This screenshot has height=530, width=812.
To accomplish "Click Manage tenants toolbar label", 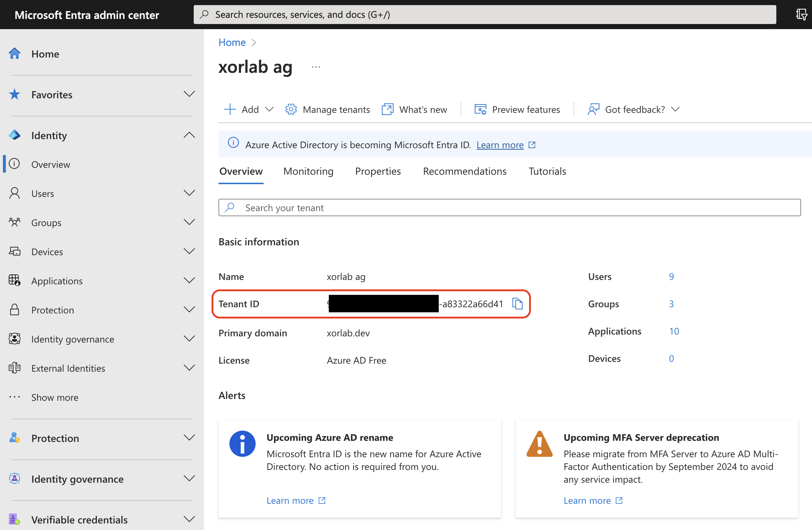I will 336,110.
